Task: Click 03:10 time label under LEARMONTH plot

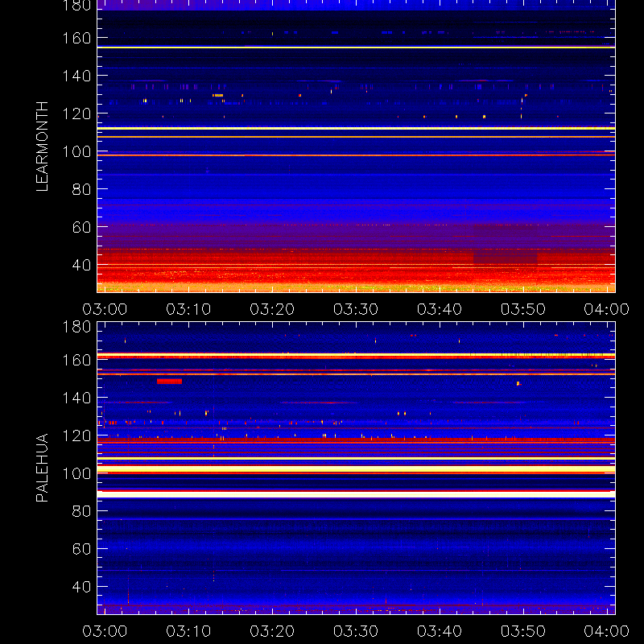Action: pyautogui.click(x=188, y=309)
